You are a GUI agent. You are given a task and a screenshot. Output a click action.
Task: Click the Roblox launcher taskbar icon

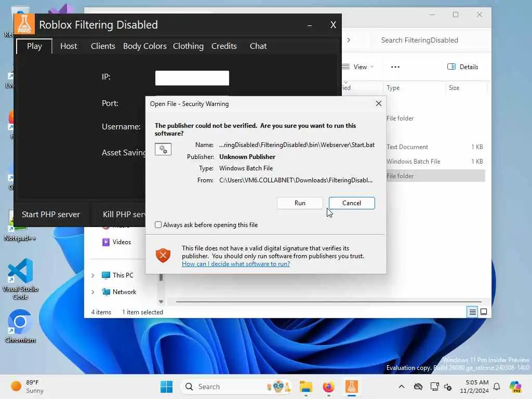[x=352, y=387]
